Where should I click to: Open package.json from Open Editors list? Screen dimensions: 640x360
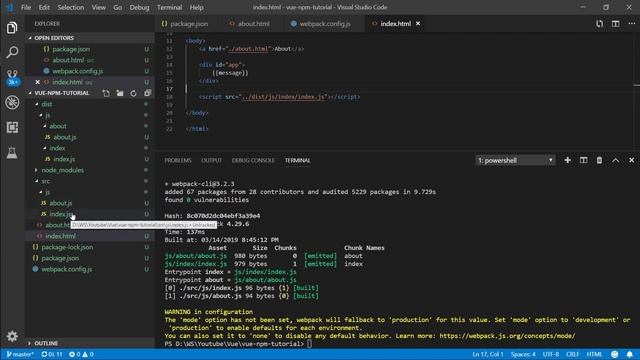(x=71, y=49)
